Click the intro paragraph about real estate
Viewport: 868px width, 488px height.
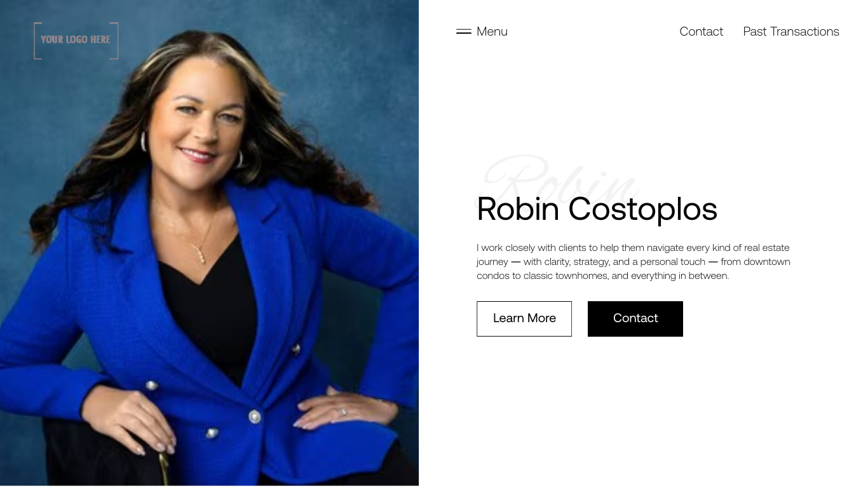tap(634, 261)
